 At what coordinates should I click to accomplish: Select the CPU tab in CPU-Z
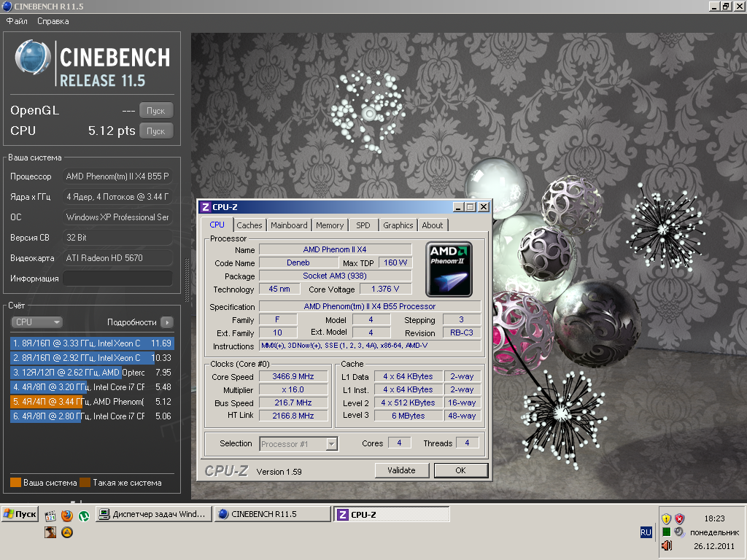coord(217,225)
